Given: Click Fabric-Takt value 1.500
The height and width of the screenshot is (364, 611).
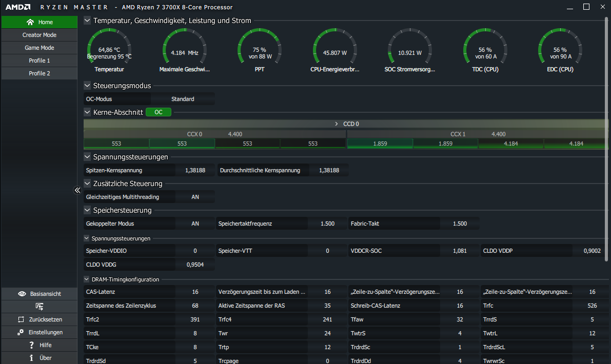Looking at the screenshot, I should [x=460, y=224].
